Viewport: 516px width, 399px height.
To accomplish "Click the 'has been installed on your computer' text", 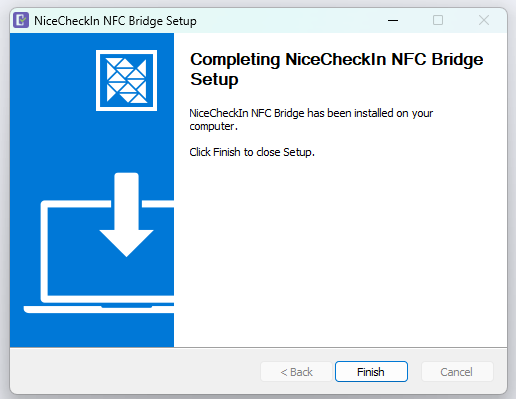I will pos(311,119).
